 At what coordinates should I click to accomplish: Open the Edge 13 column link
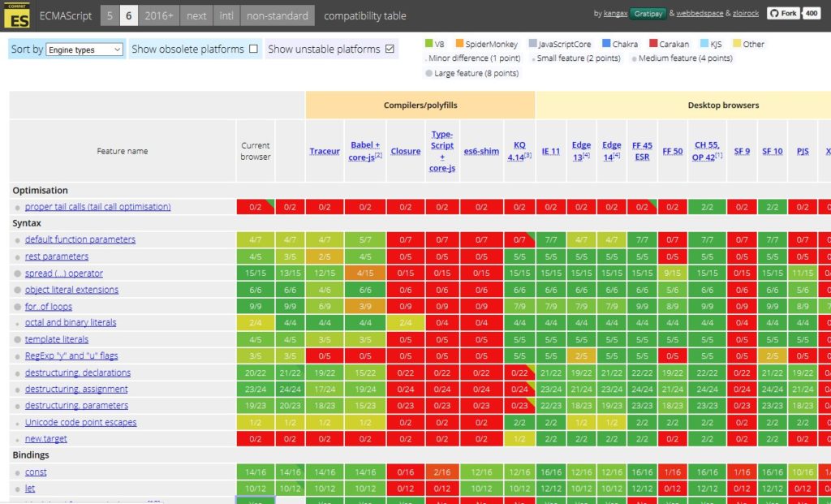[x=581, y=151]
